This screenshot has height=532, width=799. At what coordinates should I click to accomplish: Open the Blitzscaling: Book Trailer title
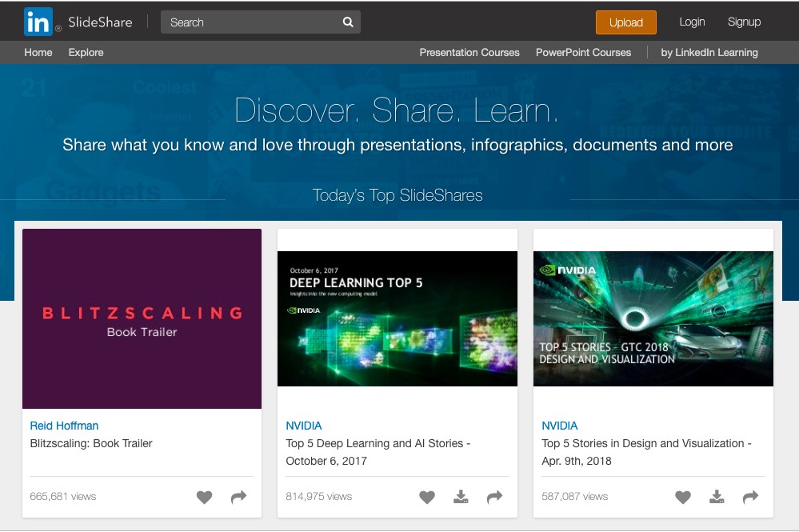91,443
